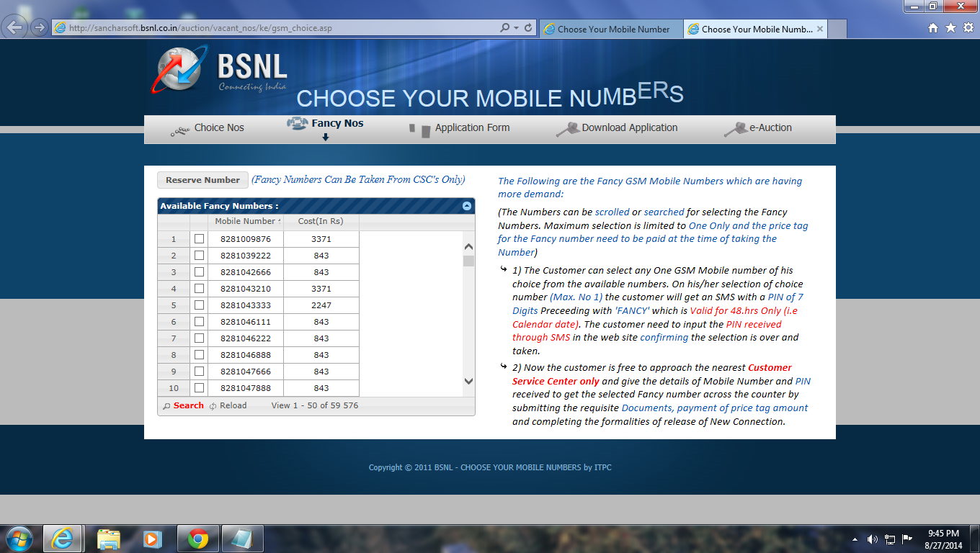The image size is (980, 553).
Task: Open Favorites star icon
Action: coord(950,28)
